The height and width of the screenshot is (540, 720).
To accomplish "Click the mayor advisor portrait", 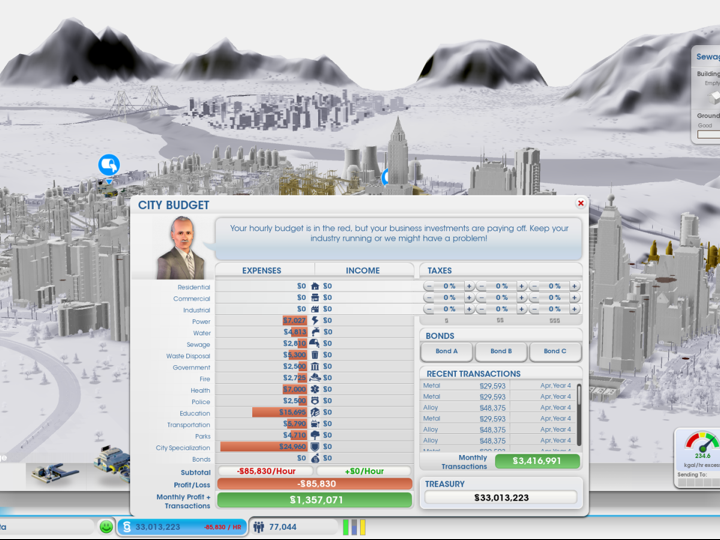I will [x=180, y=248].
